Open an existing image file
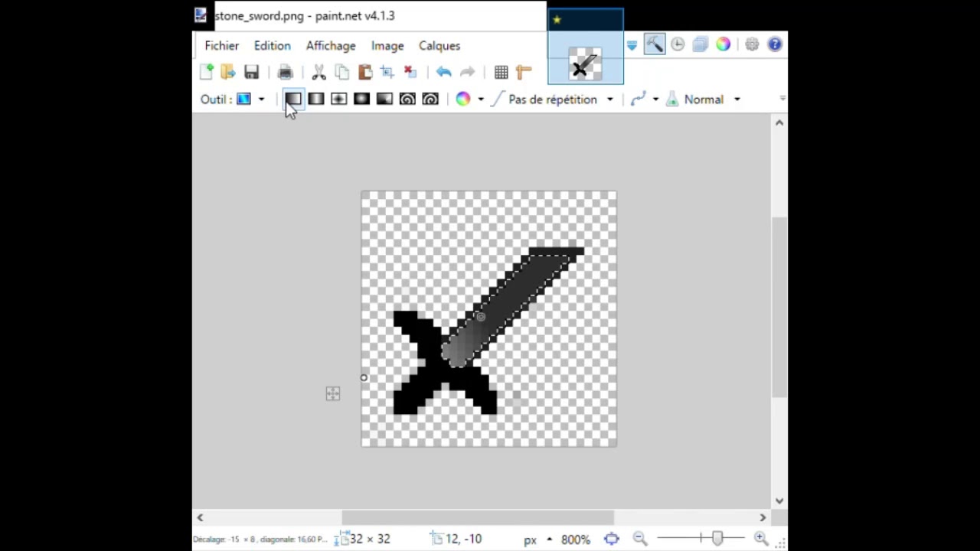The height and width of the screenshot is (551, 980). click(x=228, y=72)
